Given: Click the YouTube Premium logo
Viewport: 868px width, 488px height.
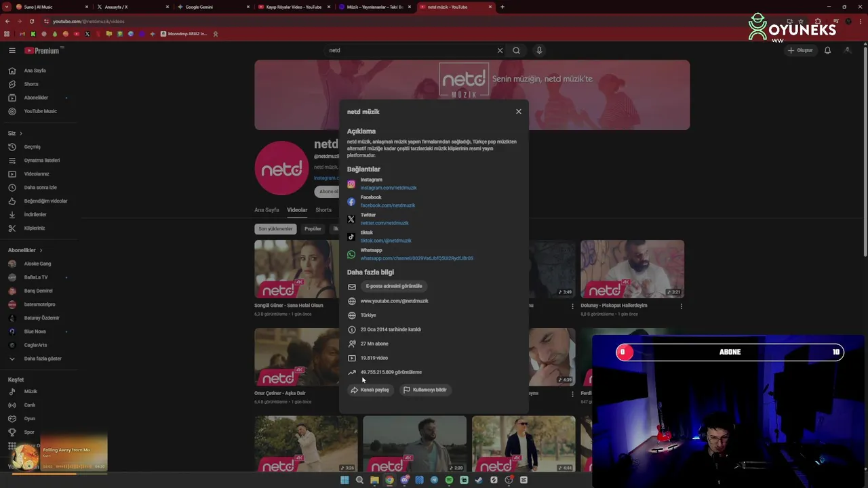Looking at the screenshot, I should click(43, 50).
